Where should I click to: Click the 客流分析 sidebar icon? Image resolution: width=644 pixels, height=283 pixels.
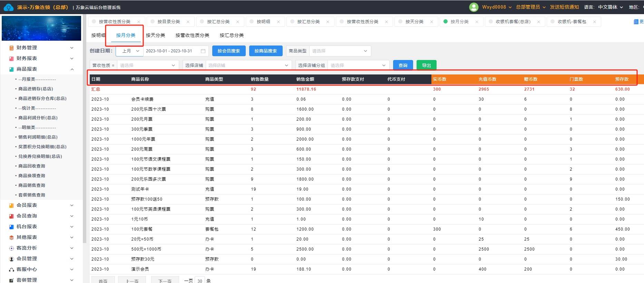[x=11, y=248]
